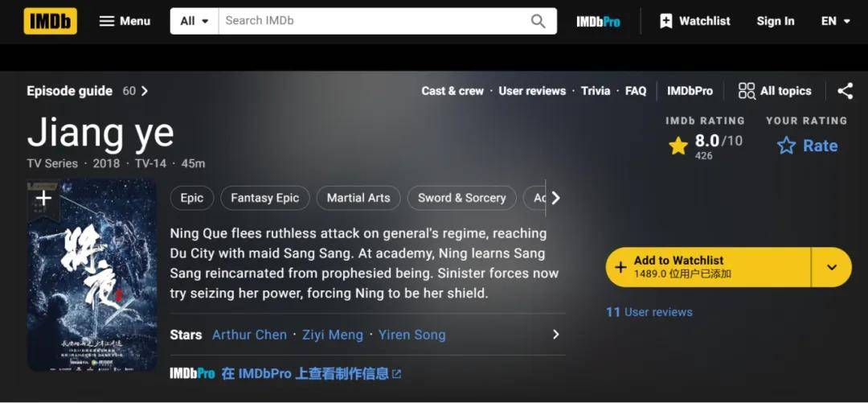
Task: Show more genre chips with right arrow
Action: [x=556, y=198]
